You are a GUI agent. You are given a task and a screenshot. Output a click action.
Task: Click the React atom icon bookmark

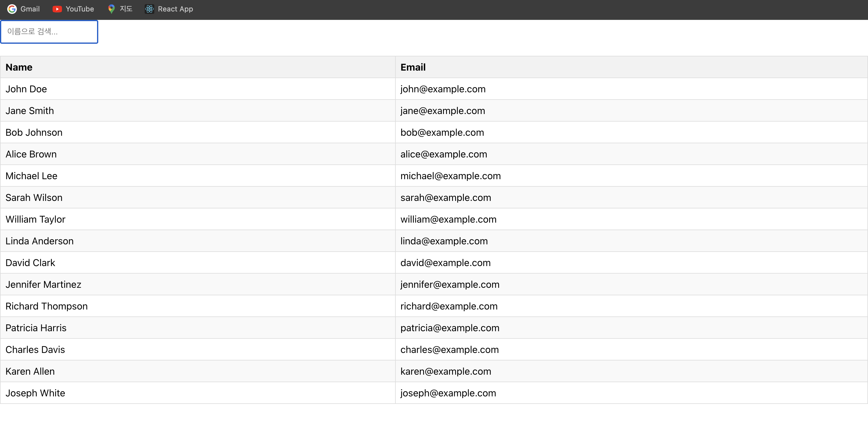[x=149, y=9]
